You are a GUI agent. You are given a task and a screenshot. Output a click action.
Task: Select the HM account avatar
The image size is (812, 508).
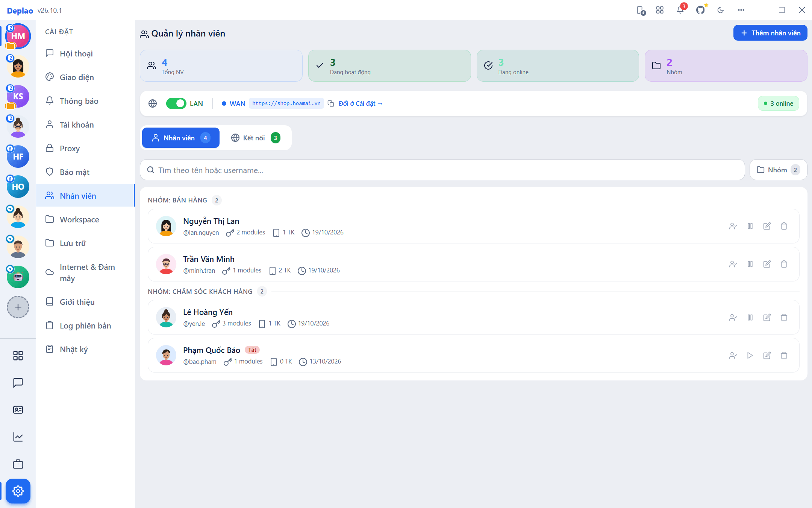click(18, 36)
